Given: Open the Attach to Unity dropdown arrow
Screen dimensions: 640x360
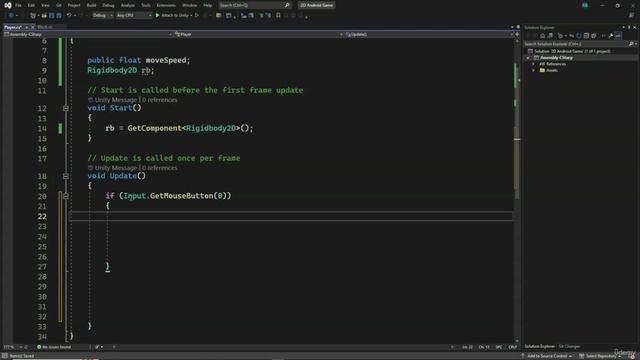Looking at the screenshot, I should point(191,16).
